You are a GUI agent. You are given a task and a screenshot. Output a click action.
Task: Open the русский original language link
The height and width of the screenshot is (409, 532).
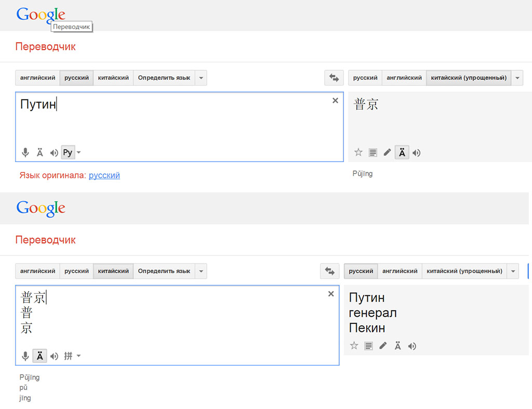tap(104, 176)
